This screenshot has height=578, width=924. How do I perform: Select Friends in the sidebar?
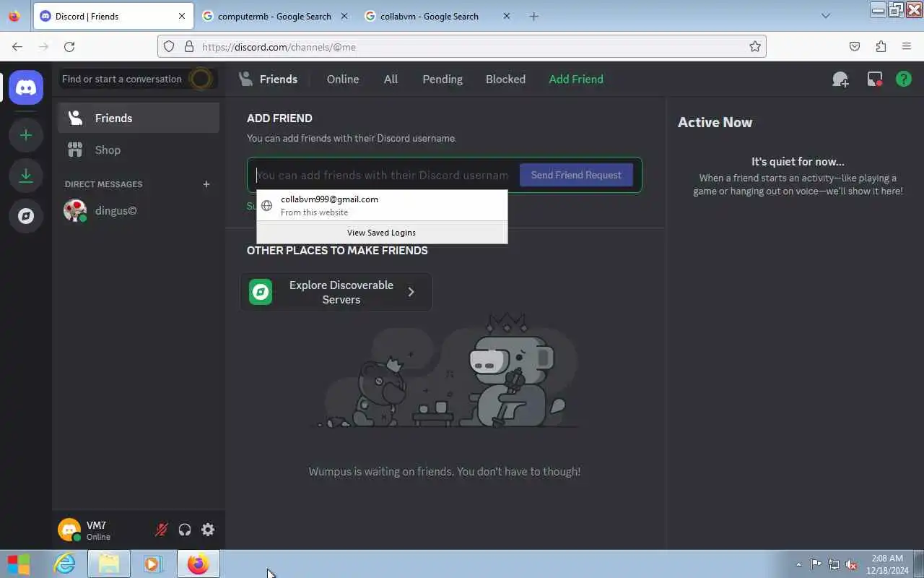point(139,118)
